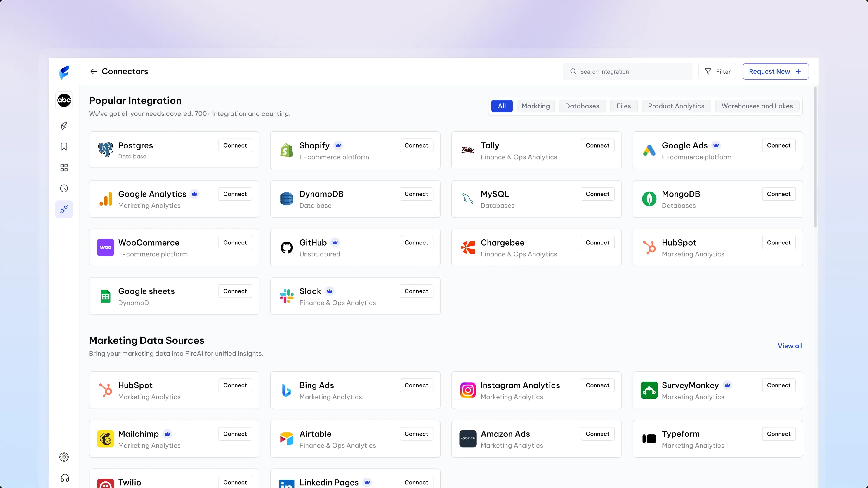The width and height of the screenshot is (868, 488).
Task: Click the Popular Integration heading
Action: 135,100
